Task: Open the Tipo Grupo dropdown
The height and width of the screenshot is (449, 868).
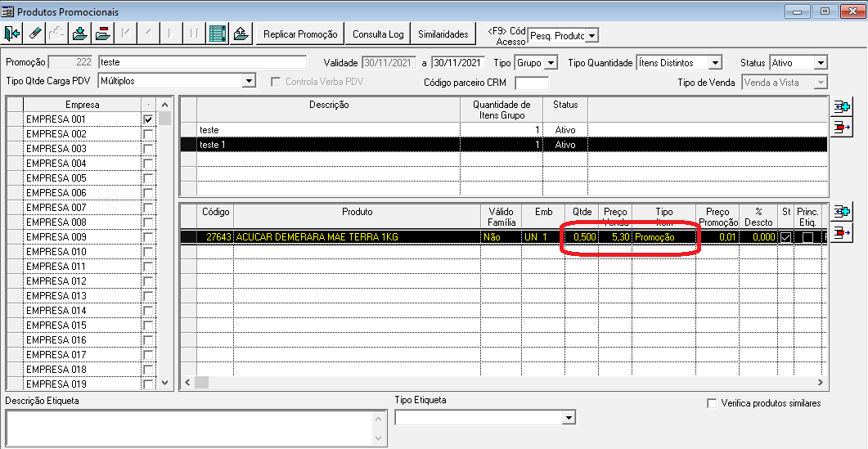Action: [551, 63]
